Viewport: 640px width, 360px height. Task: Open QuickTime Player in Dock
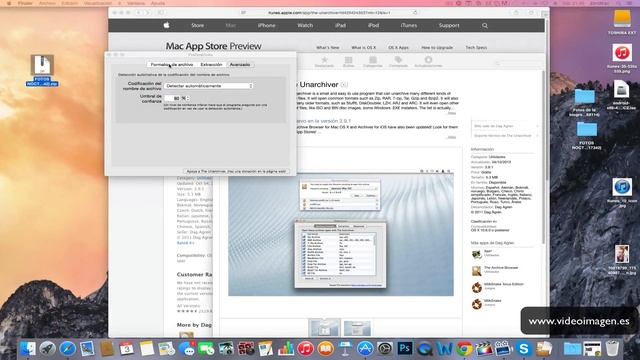(424, 349)
